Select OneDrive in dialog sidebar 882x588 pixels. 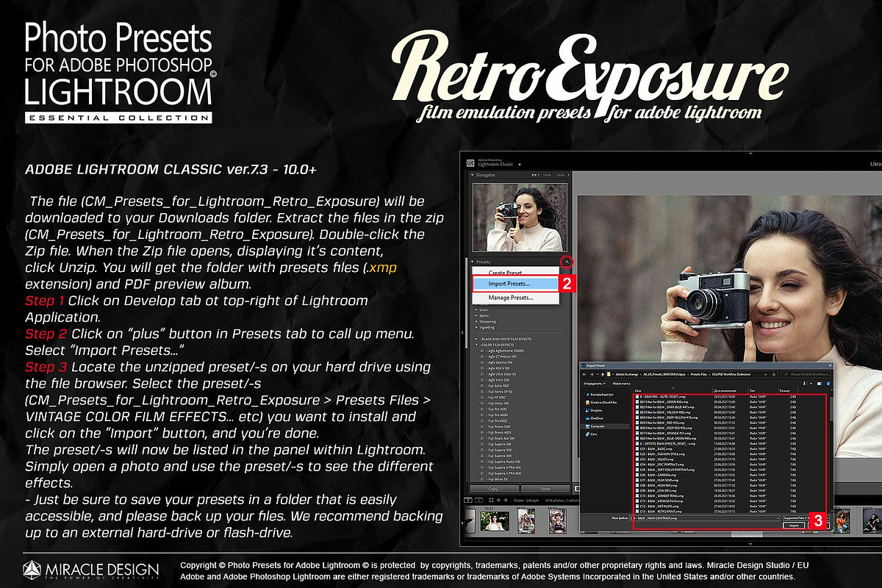point(594,418)
